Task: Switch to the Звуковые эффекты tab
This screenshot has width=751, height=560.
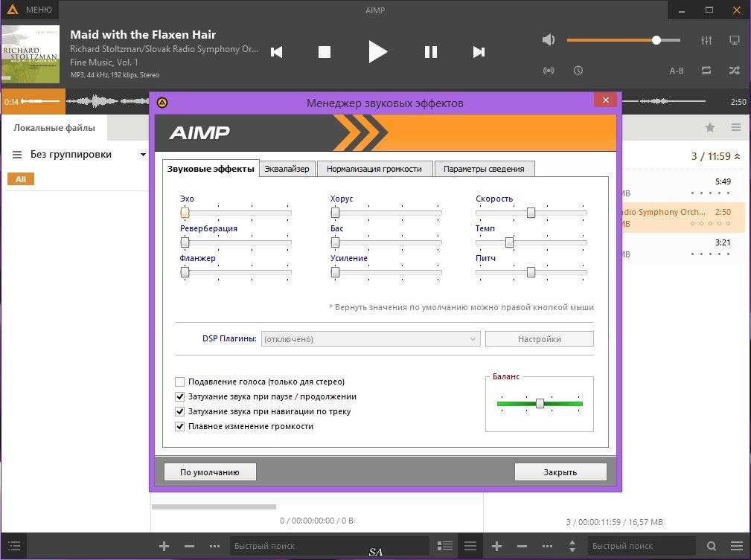Action: [x=211, y=169]
